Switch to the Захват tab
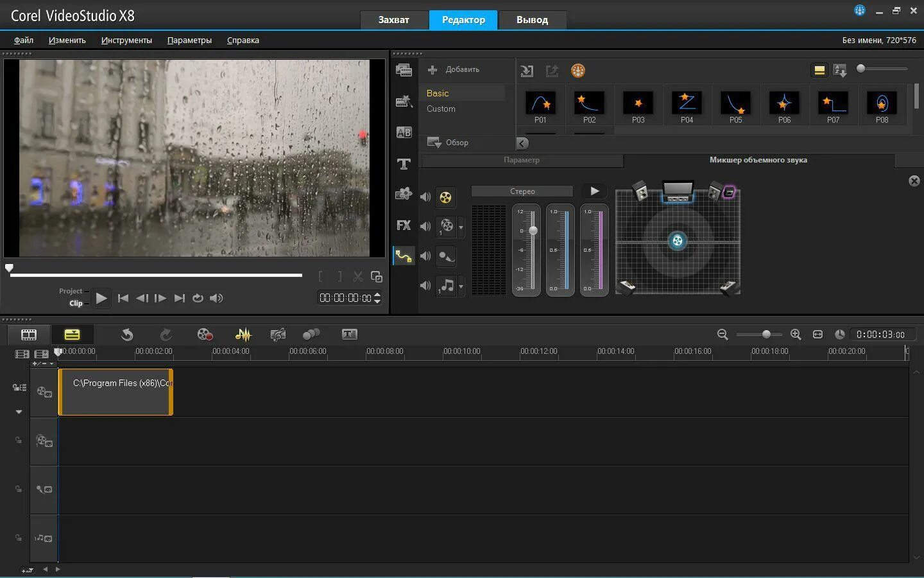 pos(393,20)
